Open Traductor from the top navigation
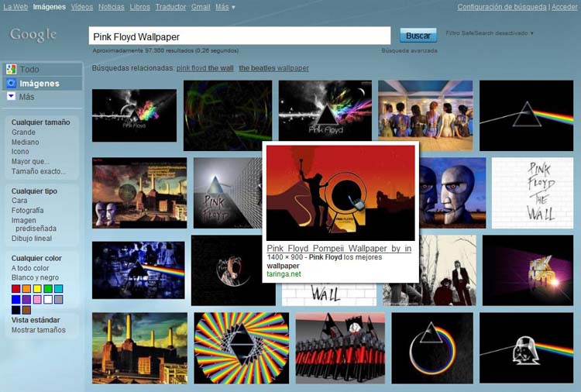 (x=171, y=7)
